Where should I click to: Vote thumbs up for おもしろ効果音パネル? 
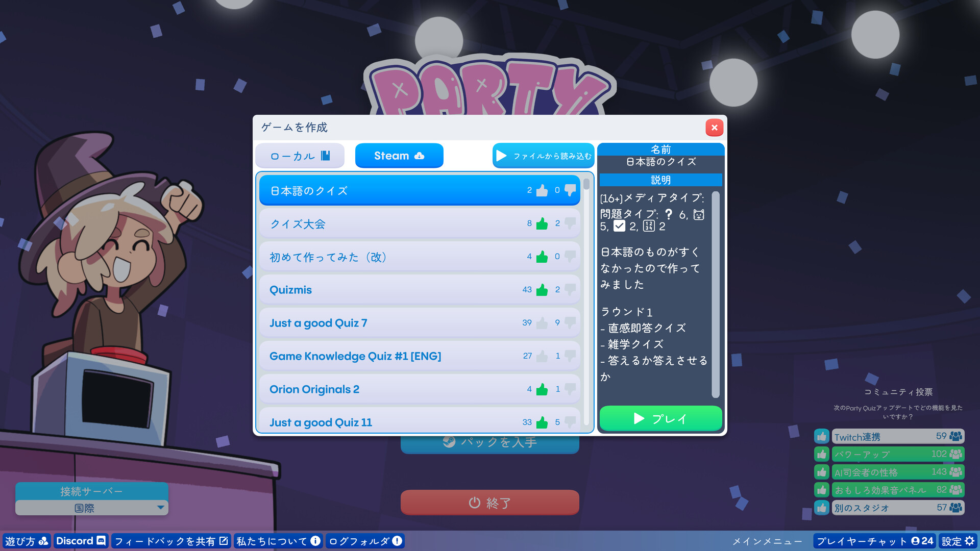point(822,490)
